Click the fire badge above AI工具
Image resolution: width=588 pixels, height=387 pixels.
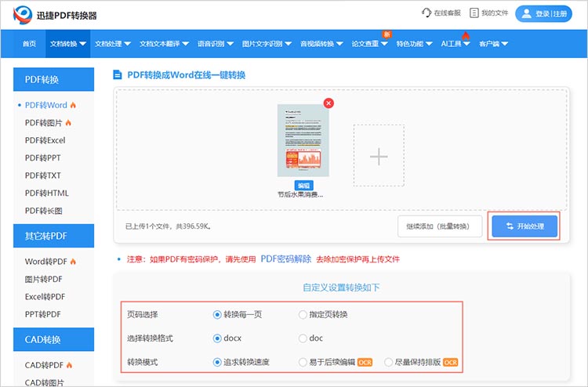point(466,35)
